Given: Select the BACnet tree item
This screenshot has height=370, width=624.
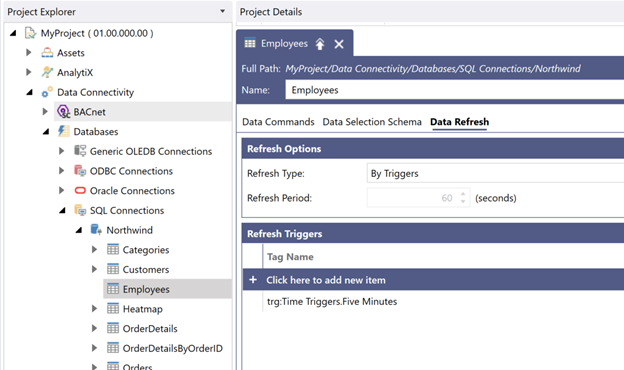Looking at the screenshot, I should pos(90,112).
